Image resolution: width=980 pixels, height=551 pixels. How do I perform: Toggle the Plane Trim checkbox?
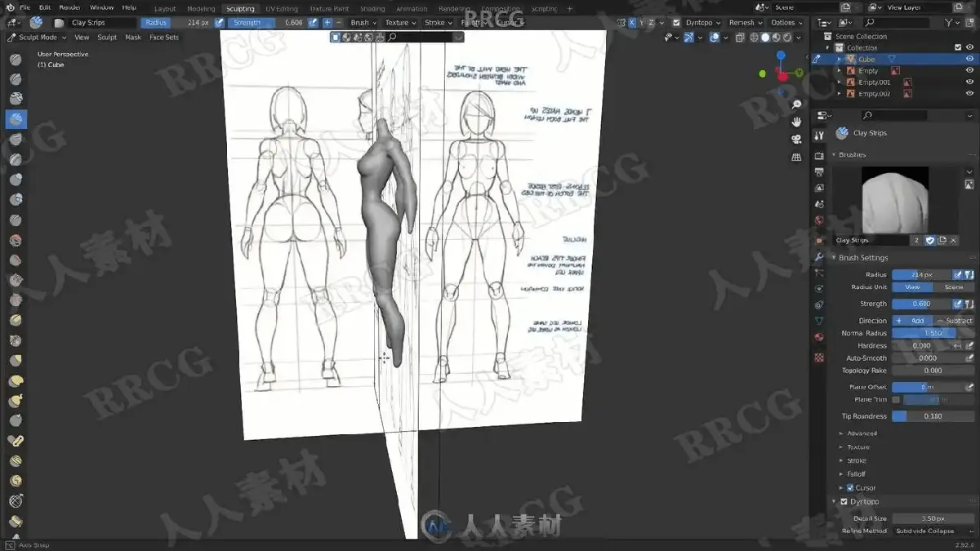coord(896,399)
